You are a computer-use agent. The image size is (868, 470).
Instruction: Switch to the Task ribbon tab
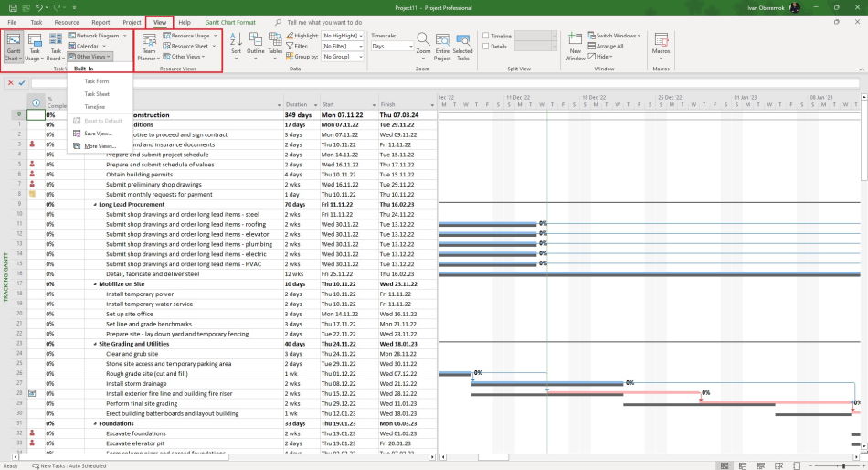(37, 23)
